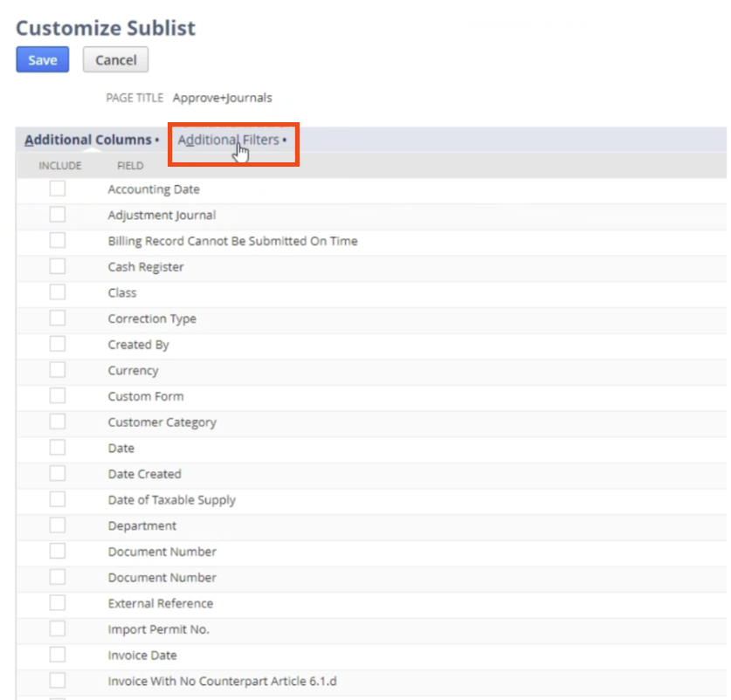Check the Correction Type box

[x=58, y=319]
